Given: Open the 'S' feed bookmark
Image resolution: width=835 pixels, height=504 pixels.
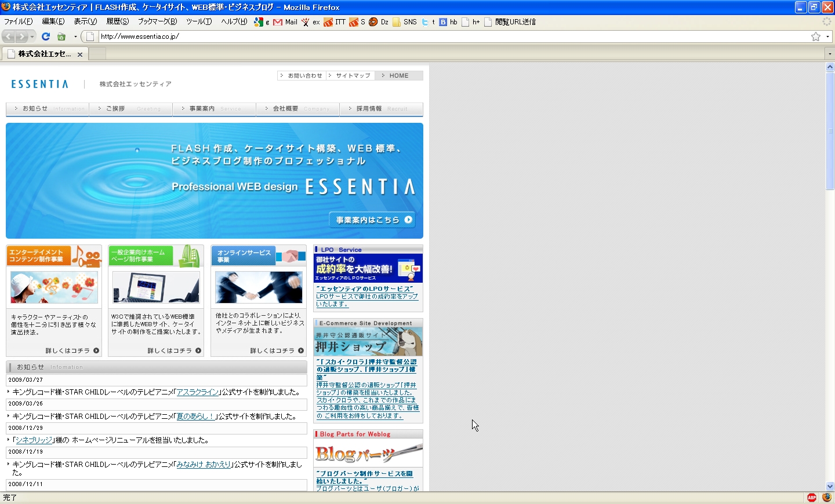Looking at the screenshot, I should tap(357, 22).
